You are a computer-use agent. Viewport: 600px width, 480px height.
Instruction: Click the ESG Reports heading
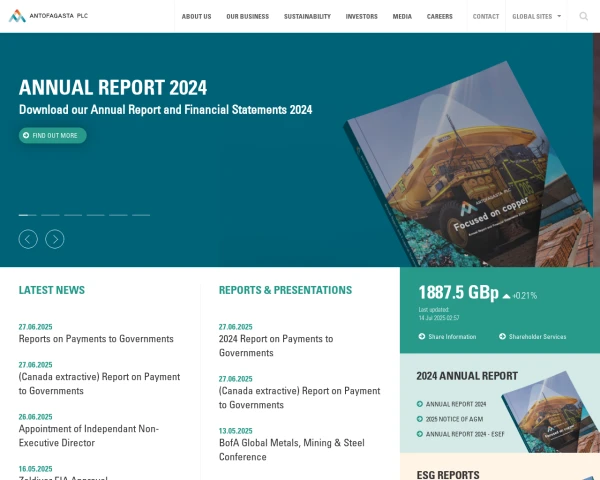pos(448,475)
